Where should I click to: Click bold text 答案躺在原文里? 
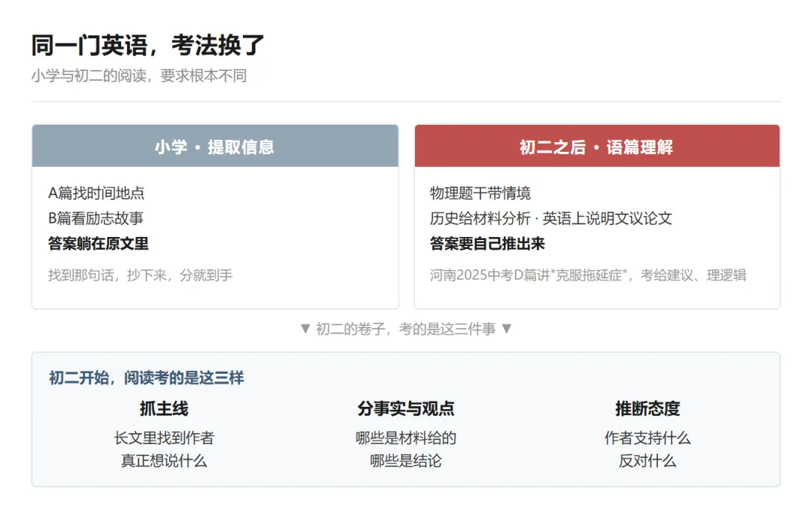click(x=98, y=244)
